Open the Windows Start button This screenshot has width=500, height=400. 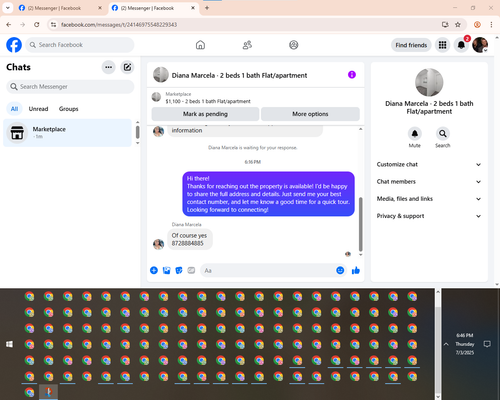pos(9,344)
